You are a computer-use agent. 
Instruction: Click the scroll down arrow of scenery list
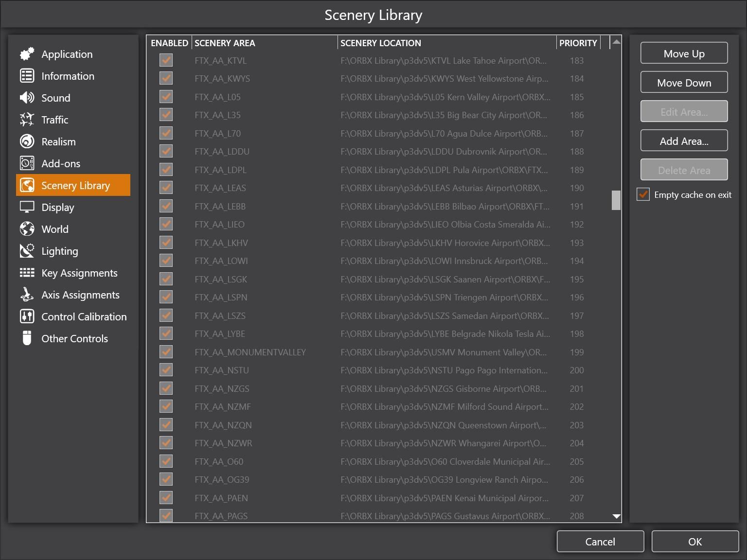click(x=616, y=516)
